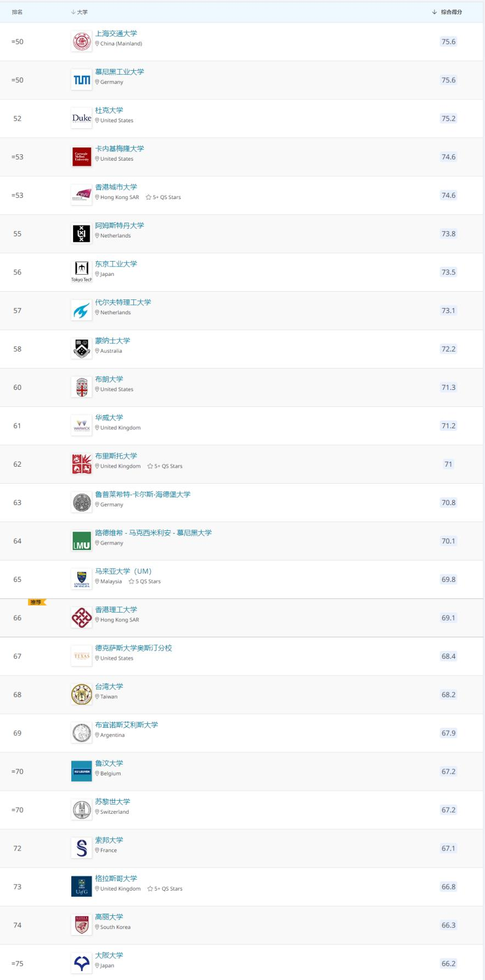Click the Tokyo Tech logo
This screenshot has height=980, width=485.
click(82, 271)
